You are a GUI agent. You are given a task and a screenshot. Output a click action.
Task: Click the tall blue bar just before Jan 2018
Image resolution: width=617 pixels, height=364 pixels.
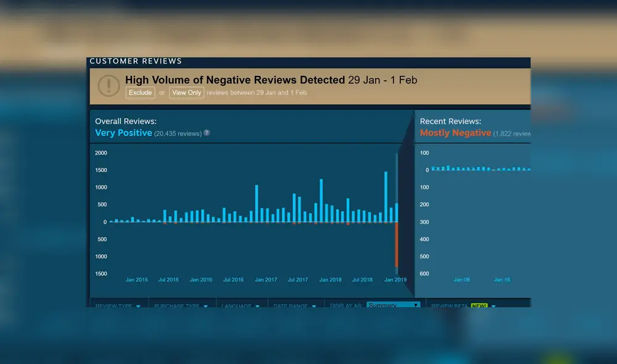pos(321,201)
